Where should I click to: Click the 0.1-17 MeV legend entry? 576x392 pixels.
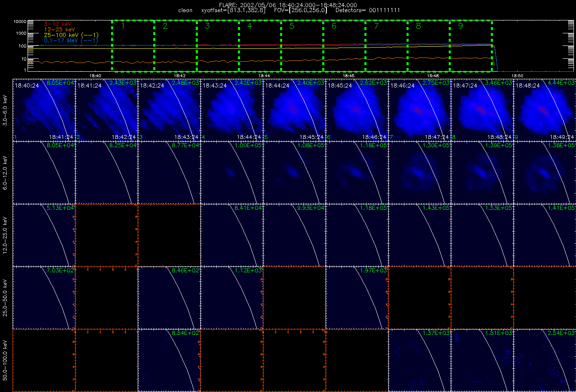point(71,40)
